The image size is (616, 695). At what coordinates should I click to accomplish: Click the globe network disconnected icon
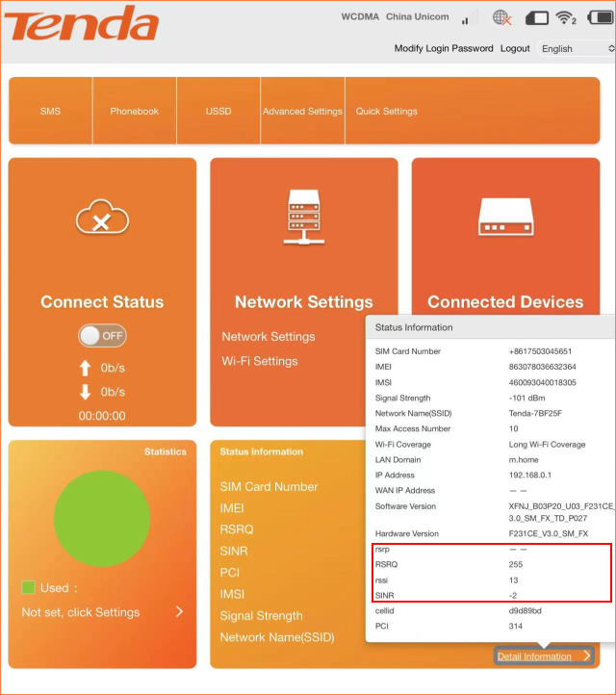501,18
